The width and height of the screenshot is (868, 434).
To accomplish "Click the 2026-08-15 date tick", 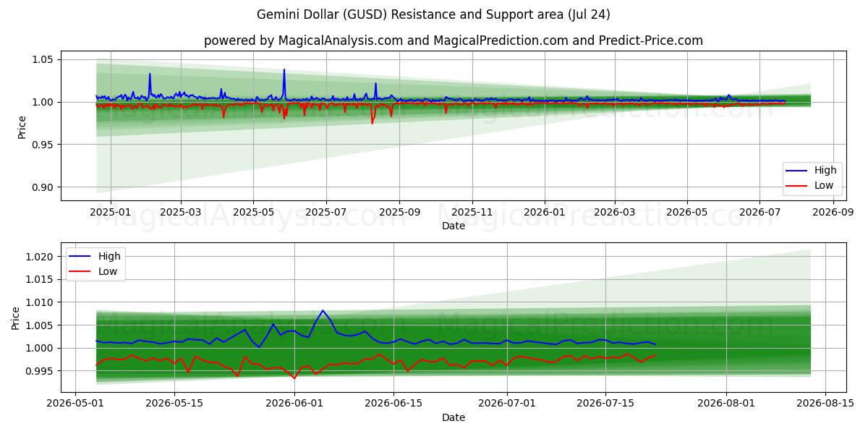I will [x=825, y=404].
